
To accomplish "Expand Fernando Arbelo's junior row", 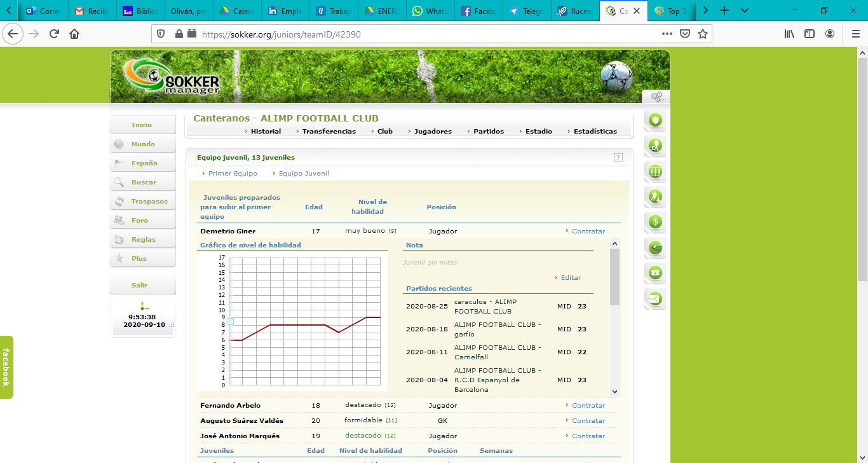I will point(230,405).
